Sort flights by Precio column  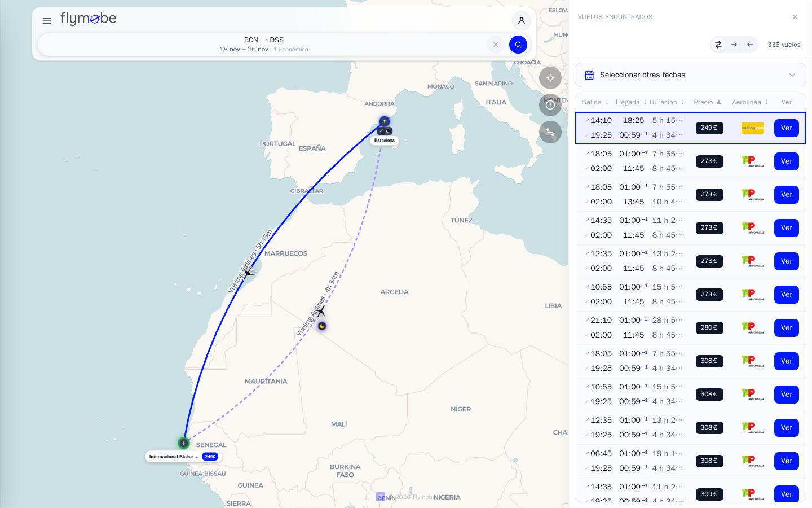(x=707, y=102)
